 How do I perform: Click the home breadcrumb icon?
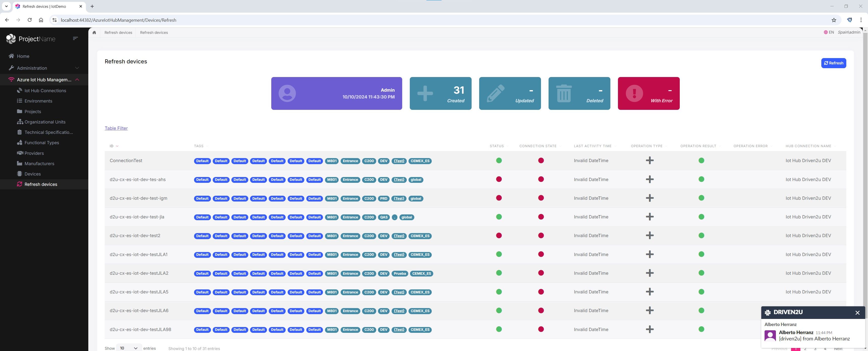coord(94,33)
